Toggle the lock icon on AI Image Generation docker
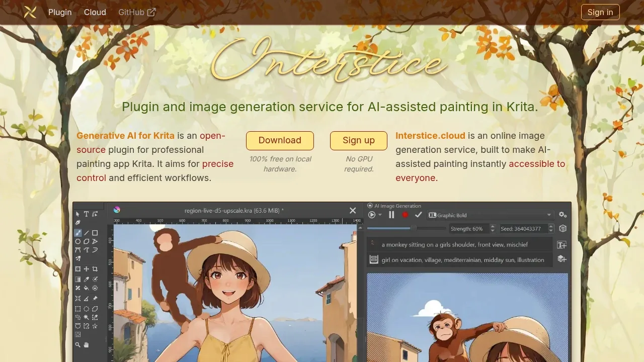Screen dimensions: 644x362 coord(370,206)
